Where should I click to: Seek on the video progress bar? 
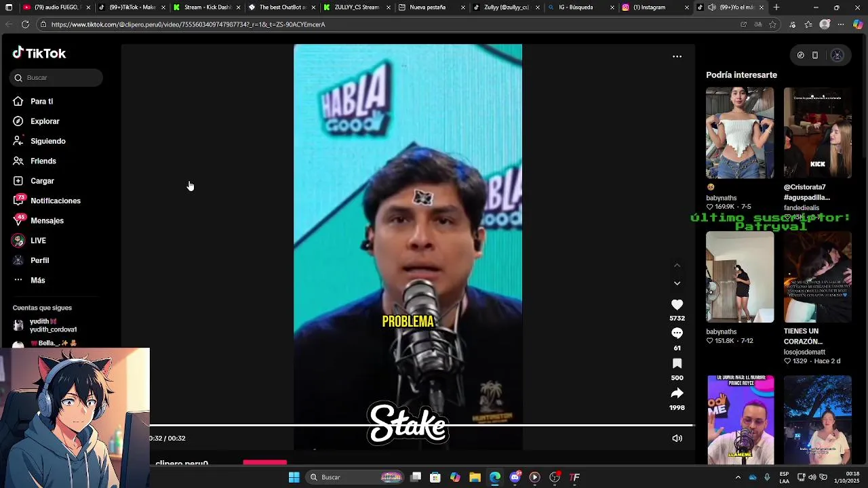coord(421,426)
